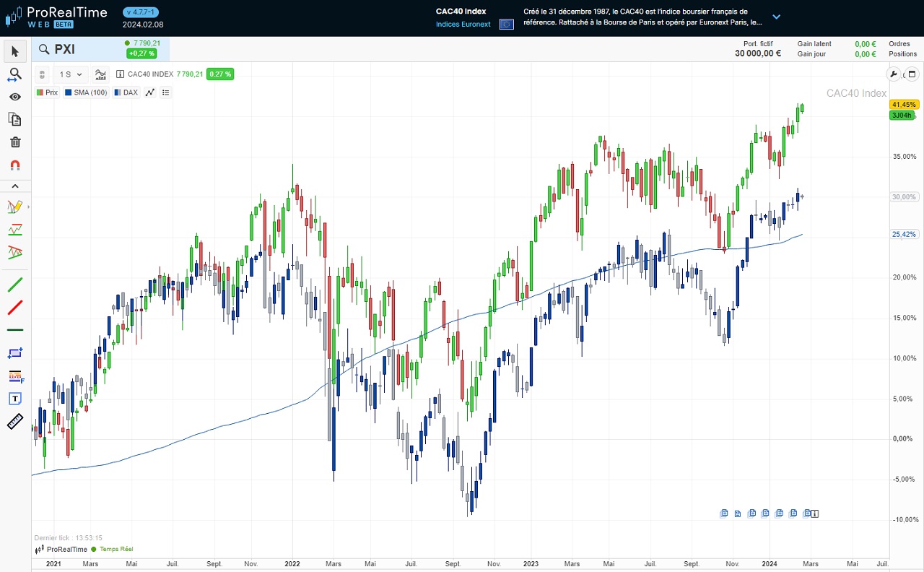The width and height of the screenshot is (924, 572).
Task: Click the Gain latent label
Action: point(814,44)
